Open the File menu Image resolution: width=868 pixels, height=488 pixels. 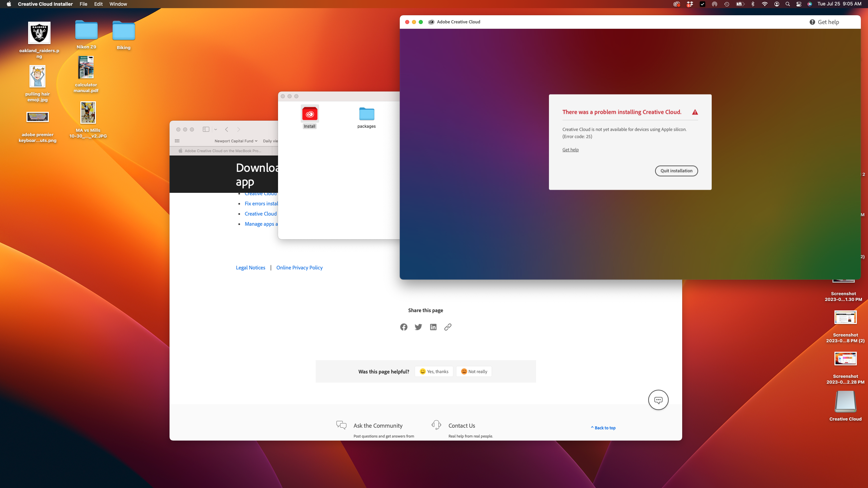coord(83,4)
